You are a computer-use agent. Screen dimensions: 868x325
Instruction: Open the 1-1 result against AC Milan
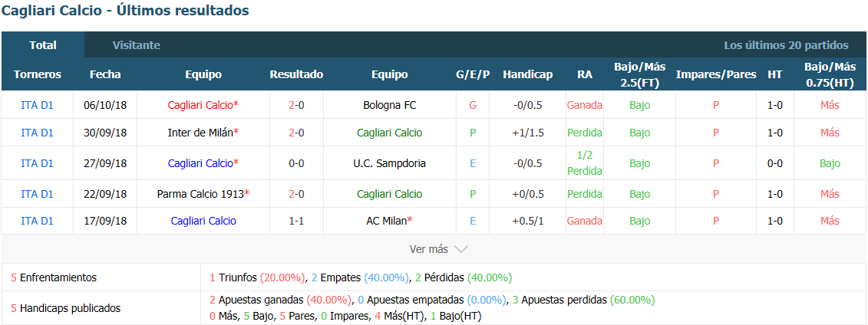(296, 221)
